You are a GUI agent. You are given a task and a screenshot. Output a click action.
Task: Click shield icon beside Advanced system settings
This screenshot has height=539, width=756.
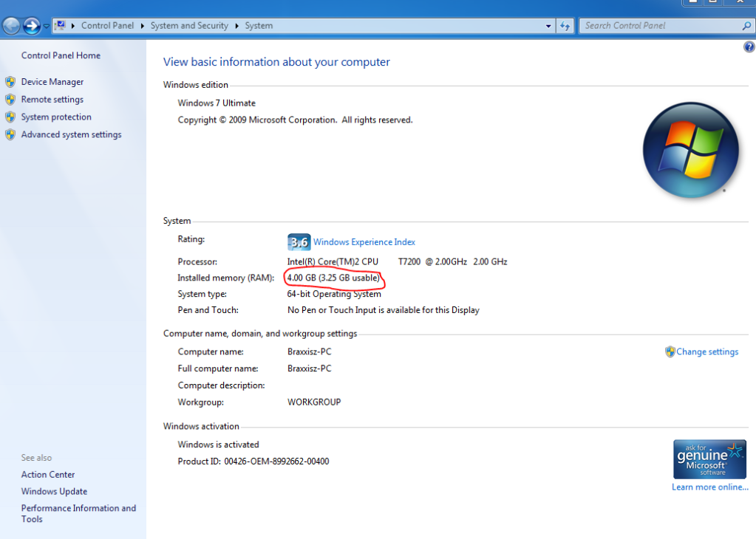10,134
